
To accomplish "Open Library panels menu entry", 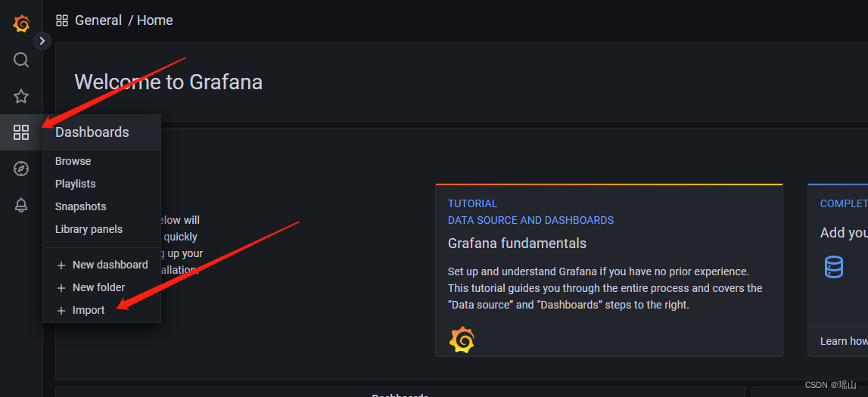I will point(89,229).
